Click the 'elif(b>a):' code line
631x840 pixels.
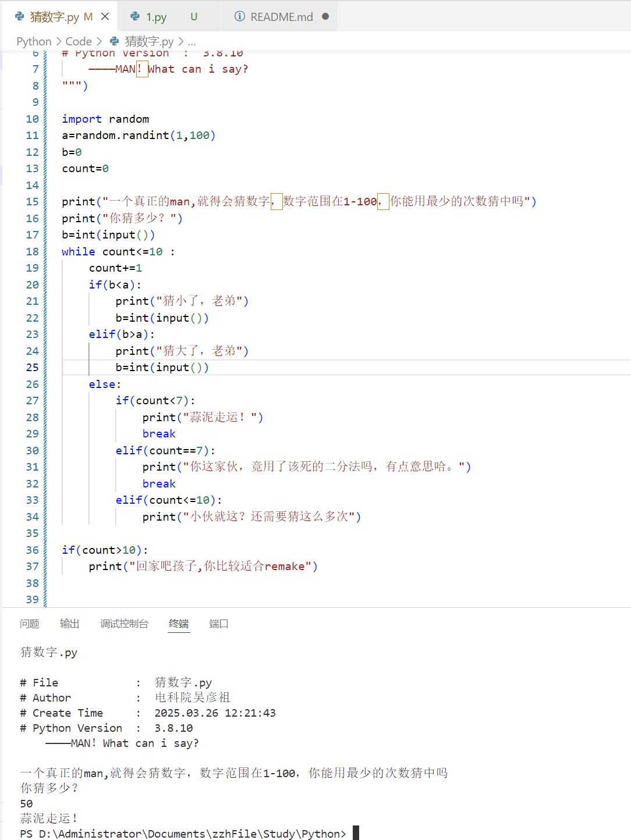tap(122, 334)
